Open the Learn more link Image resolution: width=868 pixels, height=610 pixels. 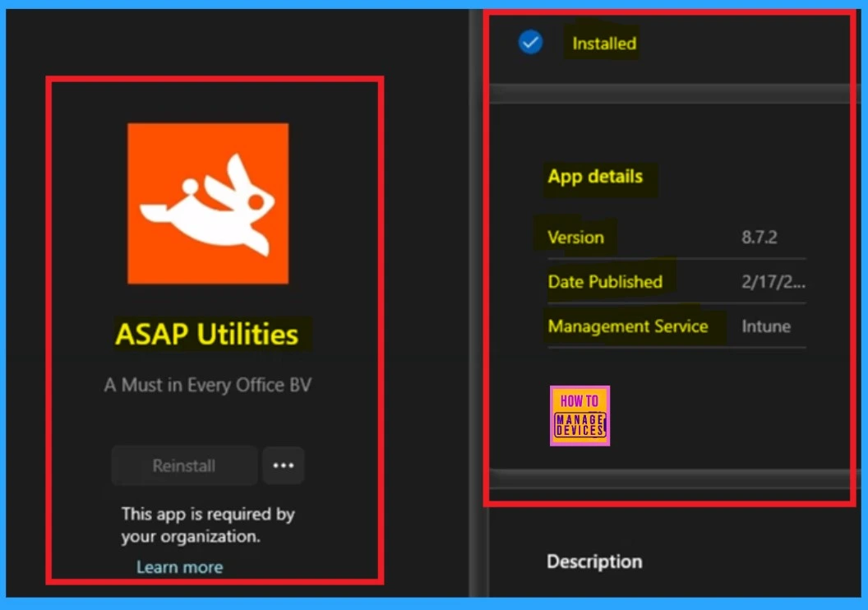click(179, 566)
